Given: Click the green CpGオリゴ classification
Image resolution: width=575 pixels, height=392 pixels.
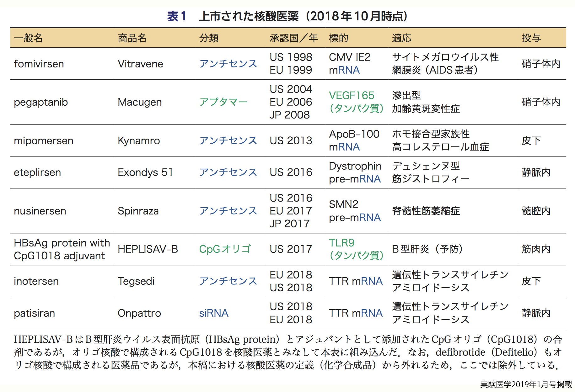Looking at the screenshot, I should coord(225,249).
